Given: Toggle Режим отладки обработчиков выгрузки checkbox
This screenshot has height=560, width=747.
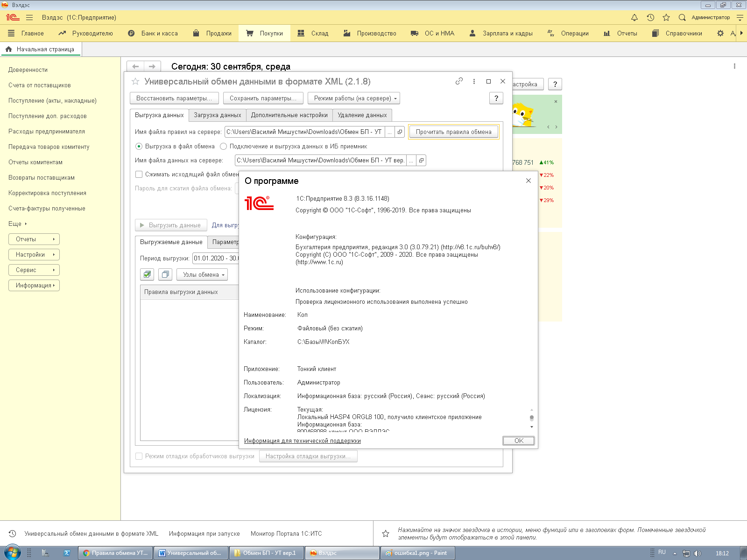Looking at the screenshot, I should point(139,456).
